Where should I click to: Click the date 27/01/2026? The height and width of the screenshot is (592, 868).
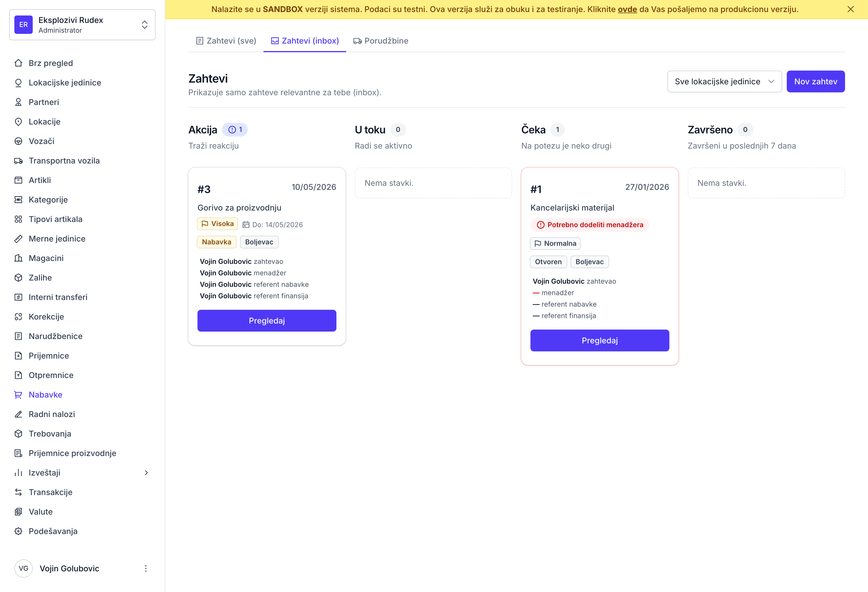(x=647, y=187)
